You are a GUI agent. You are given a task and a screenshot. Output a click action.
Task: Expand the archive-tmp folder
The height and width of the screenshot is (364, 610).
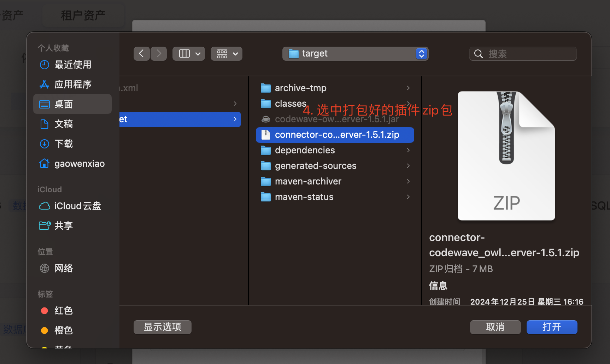click(x=408, y=88)
